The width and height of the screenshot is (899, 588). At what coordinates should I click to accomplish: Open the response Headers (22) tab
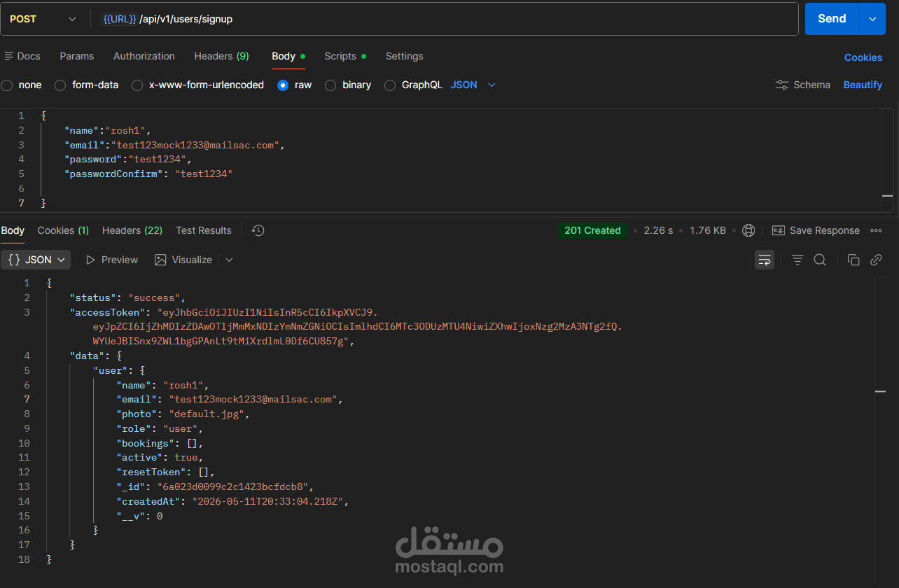point(132,230)
